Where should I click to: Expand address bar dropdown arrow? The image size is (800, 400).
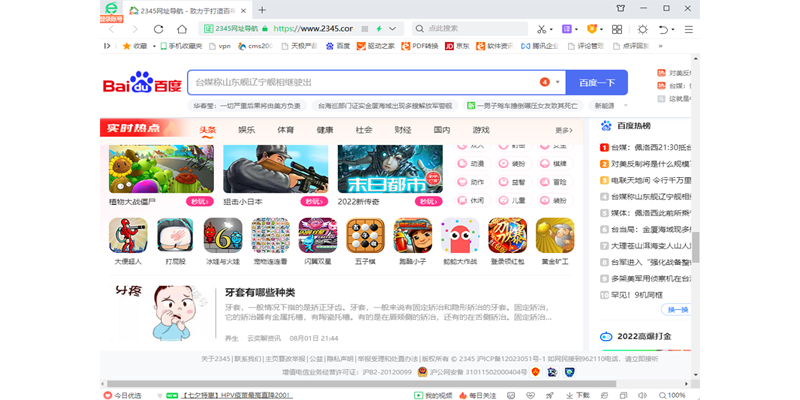click(392, 29)
